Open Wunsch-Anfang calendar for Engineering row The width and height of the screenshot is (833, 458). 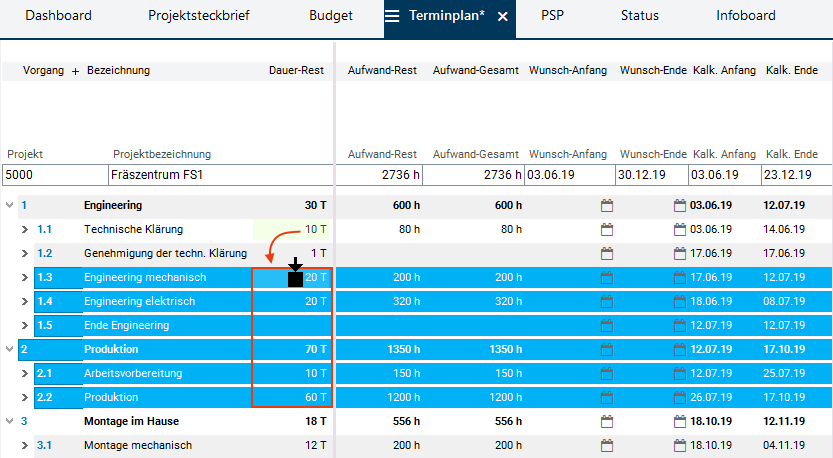[x=606, y=206]
